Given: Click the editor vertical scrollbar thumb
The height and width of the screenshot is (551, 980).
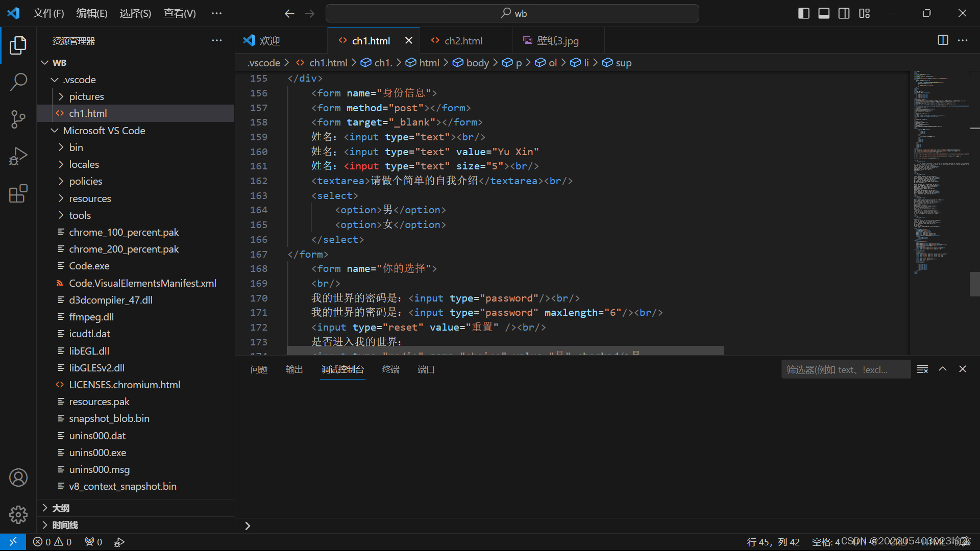Looking at the screenshot, I should (x=974, y=284).
